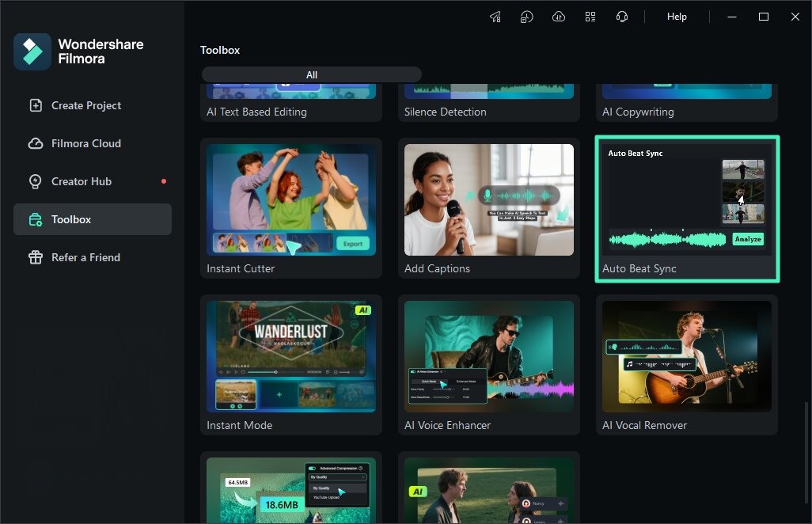This screenshot has width=812, height=524.
Task: Open Refer a Friend page
Action: 92,257
